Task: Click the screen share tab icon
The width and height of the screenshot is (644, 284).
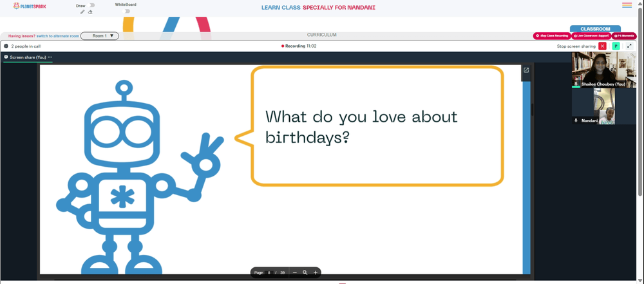Action: pos(6,57)
